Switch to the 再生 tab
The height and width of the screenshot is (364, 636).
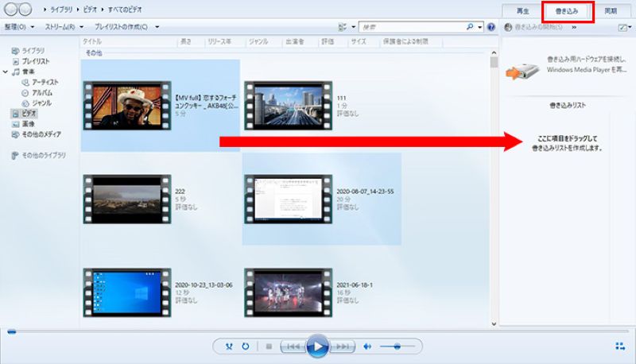(x=522, y=11)
